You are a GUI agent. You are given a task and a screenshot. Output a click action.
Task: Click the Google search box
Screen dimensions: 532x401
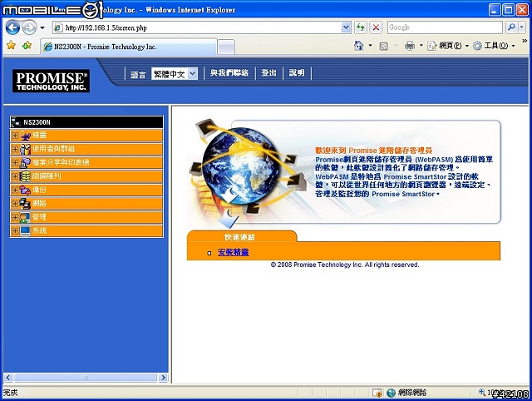pos(445,27)
